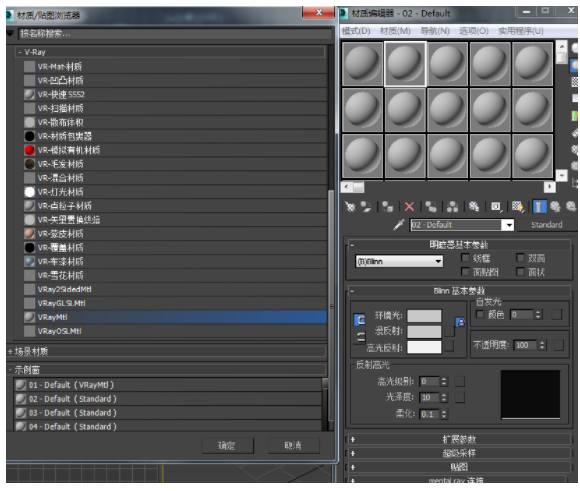Viewport: 580px width, 491px height.
Task: Open the 材质(M) menu
Action: tap(395, 31)
